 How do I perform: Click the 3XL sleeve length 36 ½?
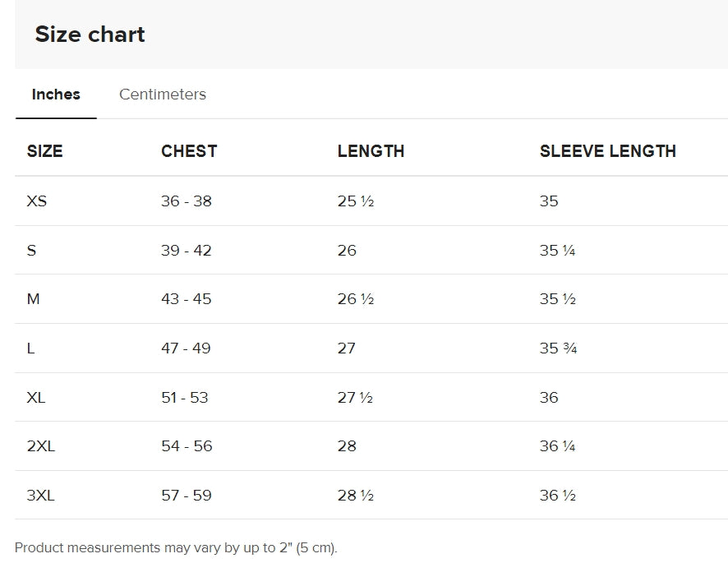click(x=558, y=495)
